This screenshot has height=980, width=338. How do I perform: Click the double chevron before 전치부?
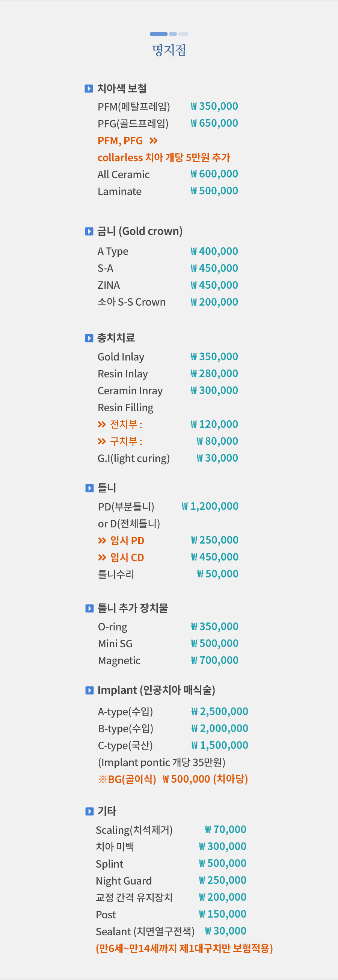(101, 424)
